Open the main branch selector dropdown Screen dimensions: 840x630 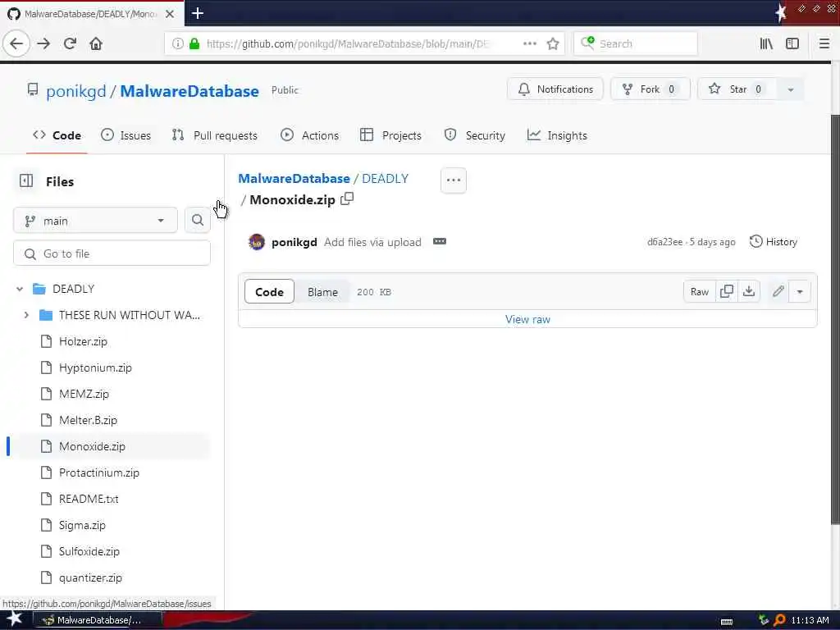(95, 220)
